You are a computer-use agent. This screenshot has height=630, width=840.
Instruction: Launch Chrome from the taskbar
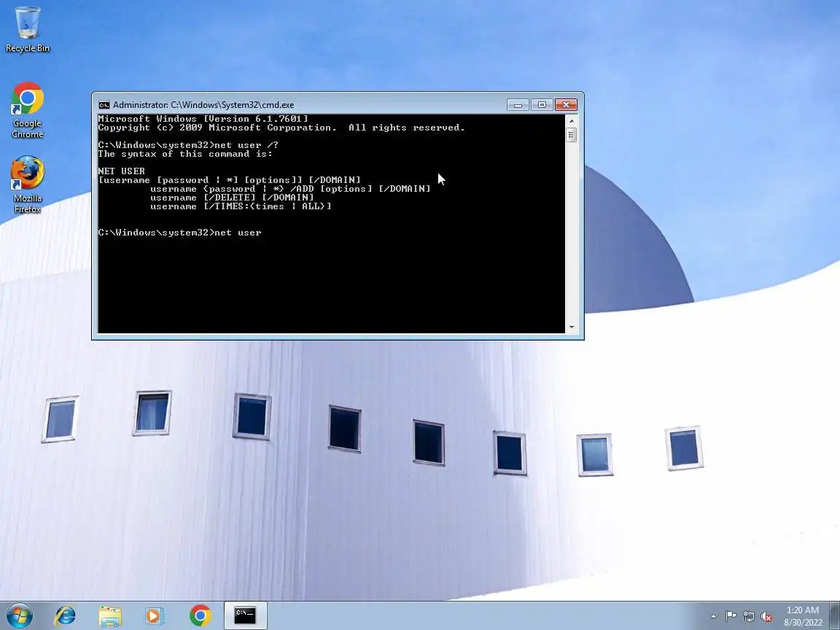tap(200, 615)
